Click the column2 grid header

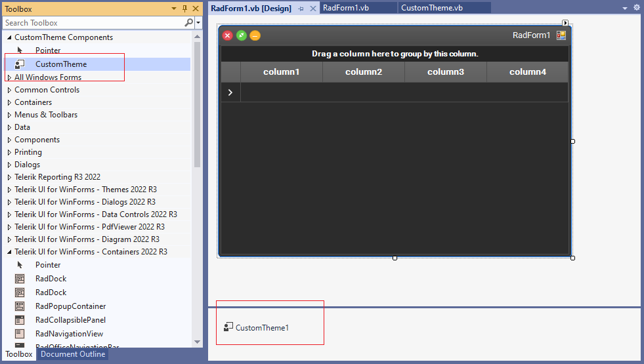pyautogui.click(x=364, y=71)
